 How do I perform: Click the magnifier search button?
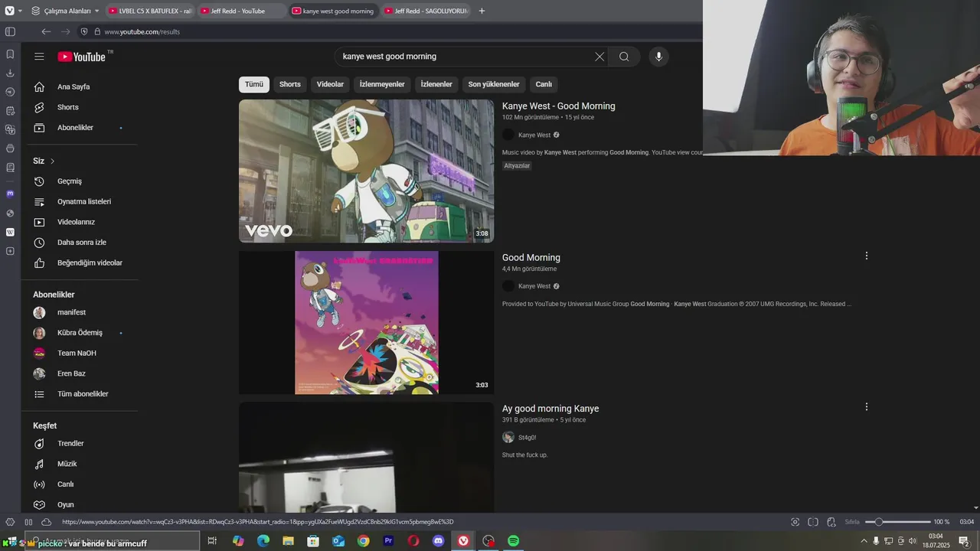[x=624, y=57]
